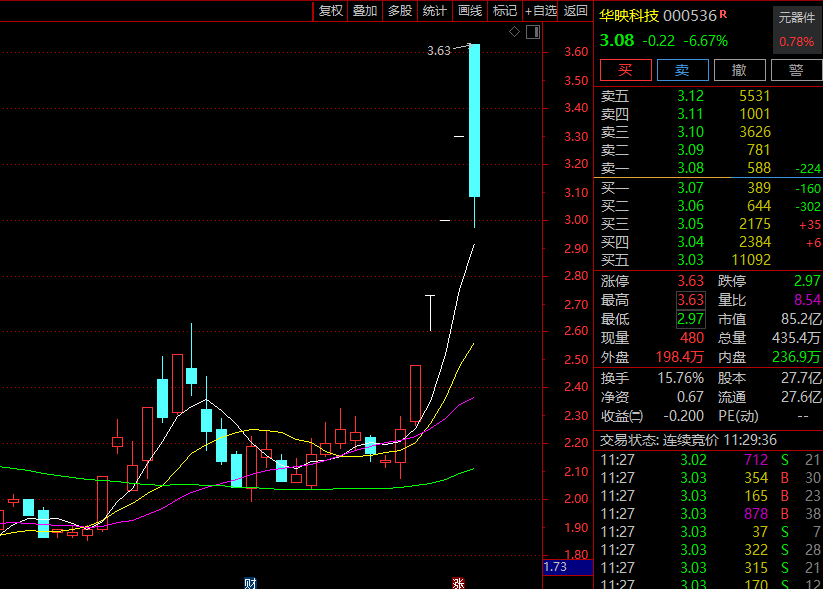Activate the 画线 drawing tool

pyautogui.click(x=470, y=11)
